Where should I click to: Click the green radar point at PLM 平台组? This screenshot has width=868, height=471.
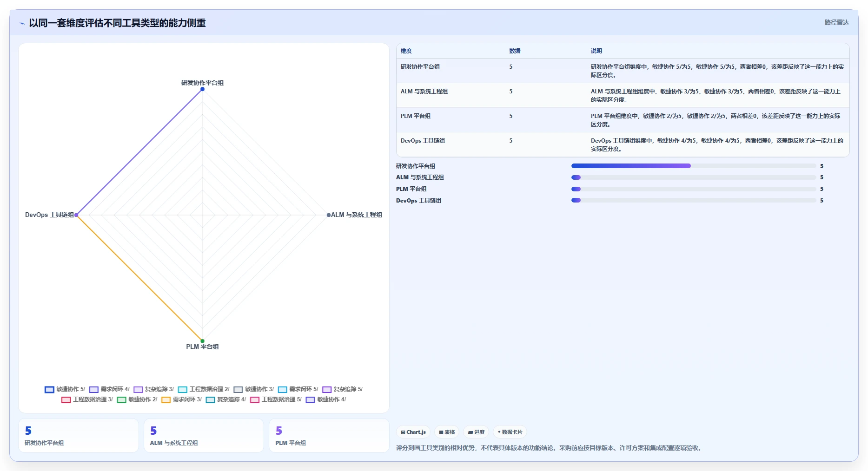click(x=202, y=341)
